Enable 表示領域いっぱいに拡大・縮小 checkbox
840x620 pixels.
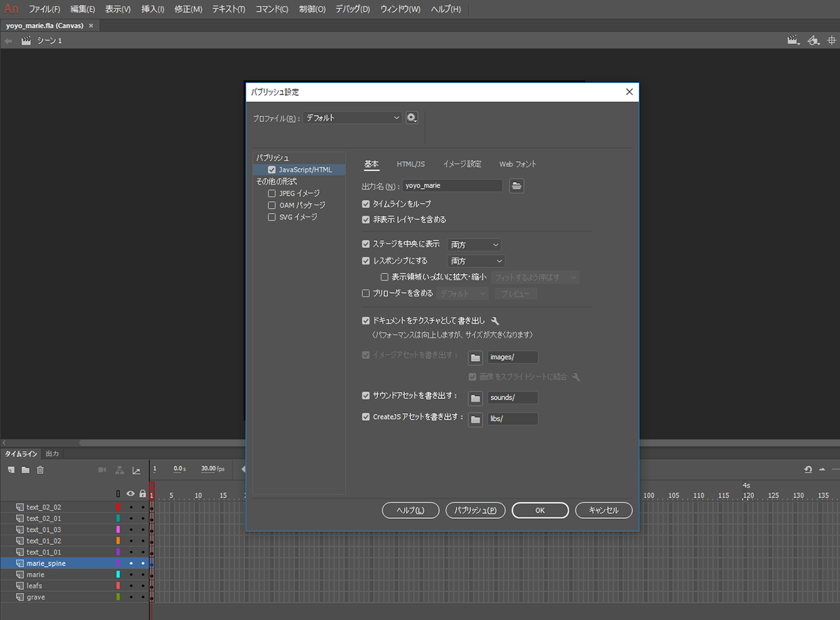(x=385, y=277)
